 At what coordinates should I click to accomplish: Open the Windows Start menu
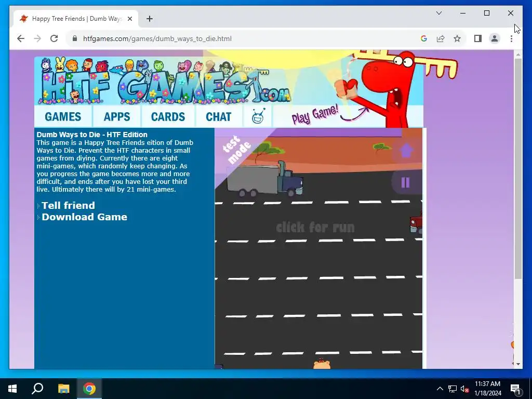pos(12,389)
